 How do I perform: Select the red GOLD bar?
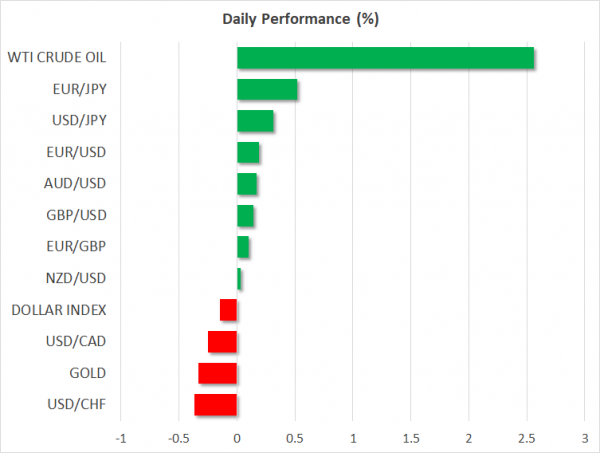[218, 373]
